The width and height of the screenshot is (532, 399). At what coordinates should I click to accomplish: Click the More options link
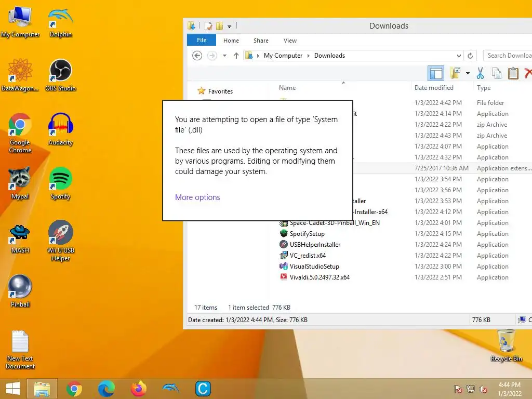pyautogui.click(x=197, y=197)
